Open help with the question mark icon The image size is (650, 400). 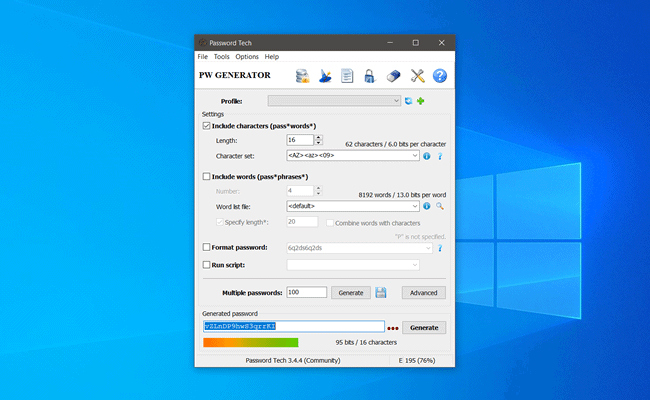click(439, 76)
